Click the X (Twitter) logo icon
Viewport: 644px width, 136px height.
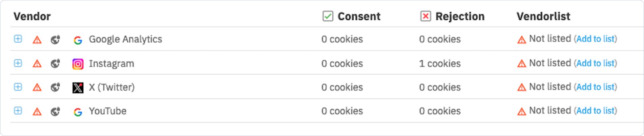click(78, 88)
